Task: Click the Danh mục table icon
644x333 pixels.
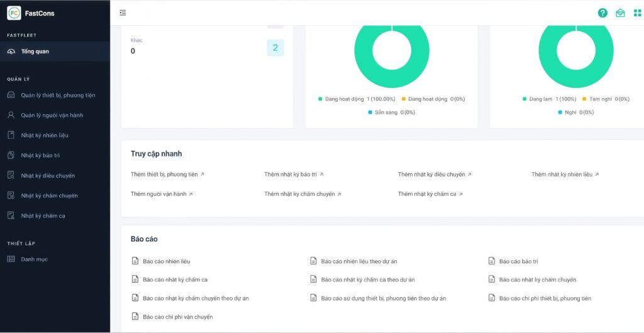Action: point(11,259)
